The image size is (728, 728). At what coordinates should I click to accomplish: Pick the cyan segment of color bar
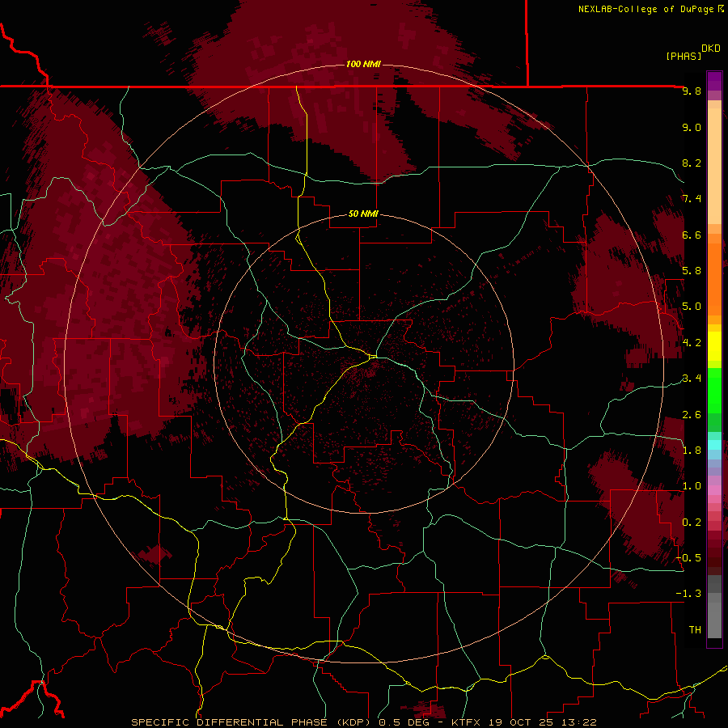714,445
